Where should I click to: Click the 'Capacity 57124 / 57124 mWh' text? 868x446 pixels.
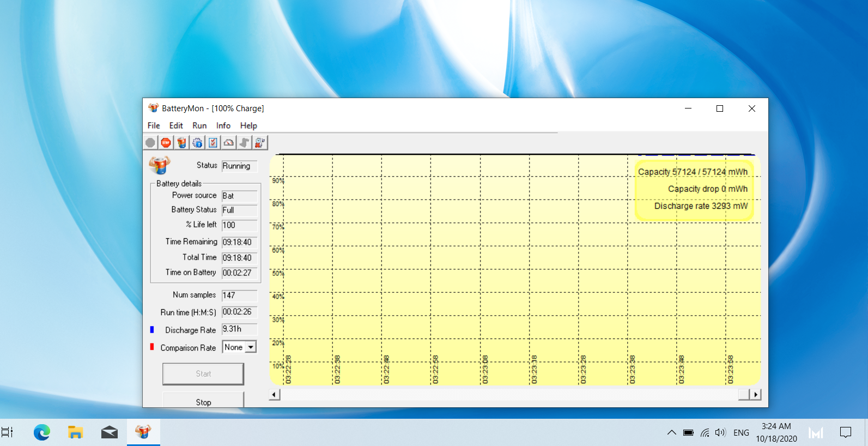point(693,172)
